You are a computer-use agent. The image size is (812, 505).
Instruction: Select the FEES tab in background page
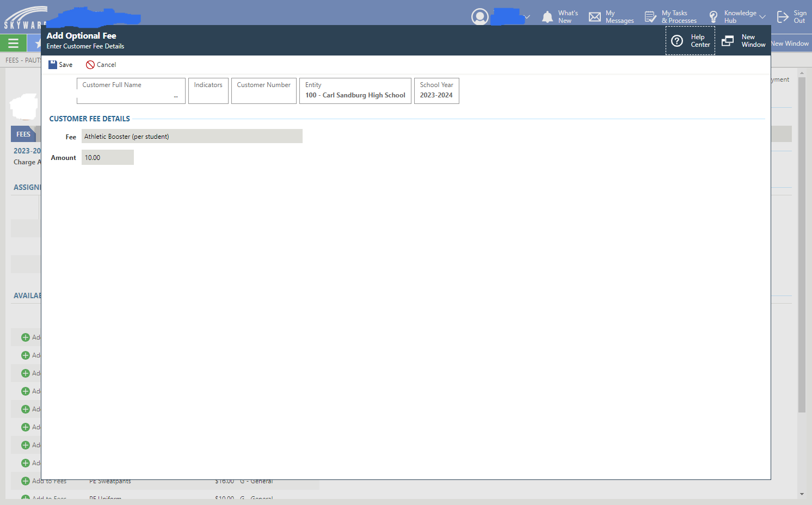click(23, 134)
